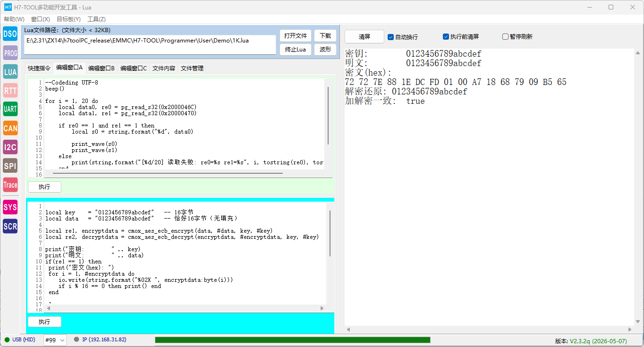Click the upper editor horizontal scrollbar
This screenshot has width=644, height=347.
click(167, 173)
